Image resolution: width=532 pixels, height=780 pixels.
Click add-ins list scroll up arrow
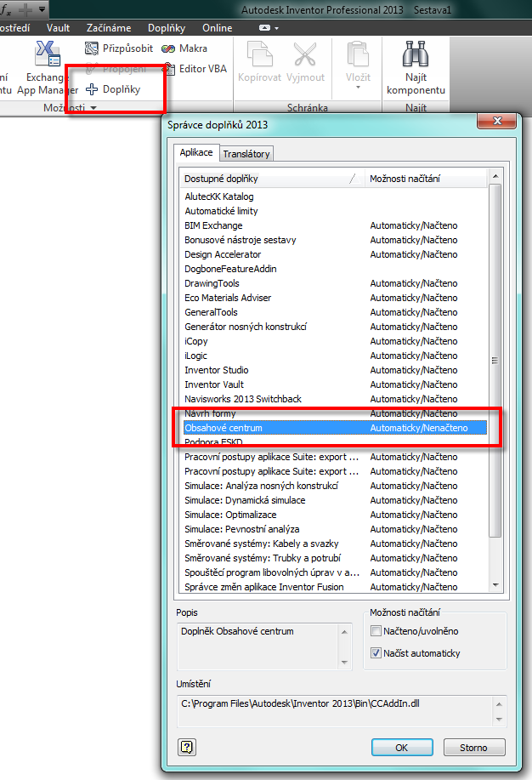(x=495, y=176)
